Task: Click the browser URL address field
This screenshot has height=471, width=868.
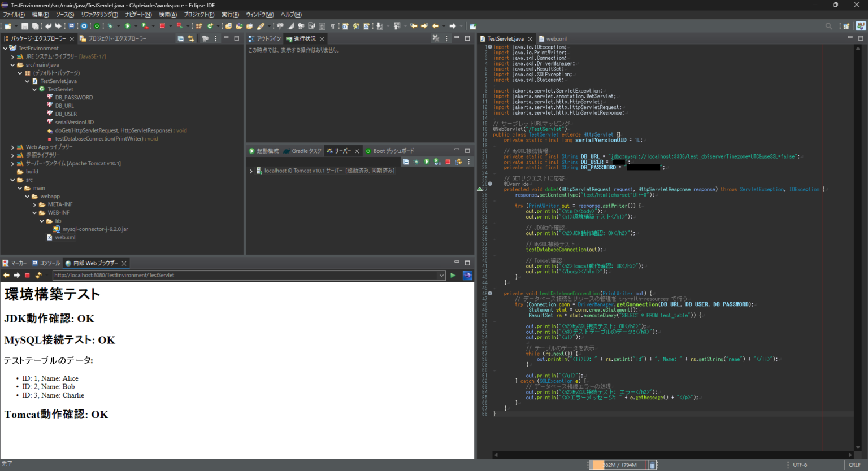Action: pyautogui.click(x=243, y=276)
